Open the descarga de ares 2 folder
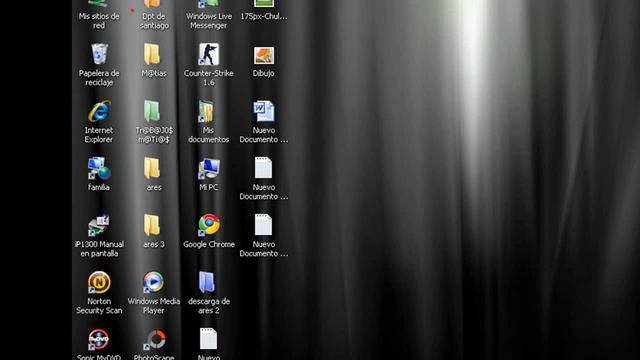 click(x=207, y=282)
